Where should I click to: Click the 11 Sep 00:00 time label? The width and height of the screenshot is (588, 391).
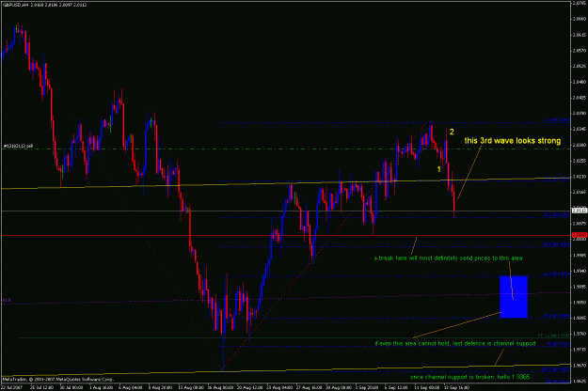[427, 387]
